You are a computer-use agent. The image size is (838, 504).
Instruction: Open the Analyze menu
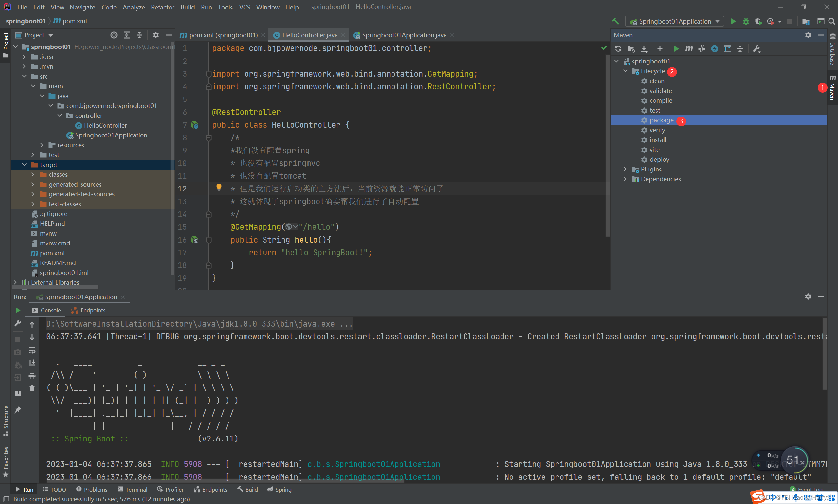(134, 7)
